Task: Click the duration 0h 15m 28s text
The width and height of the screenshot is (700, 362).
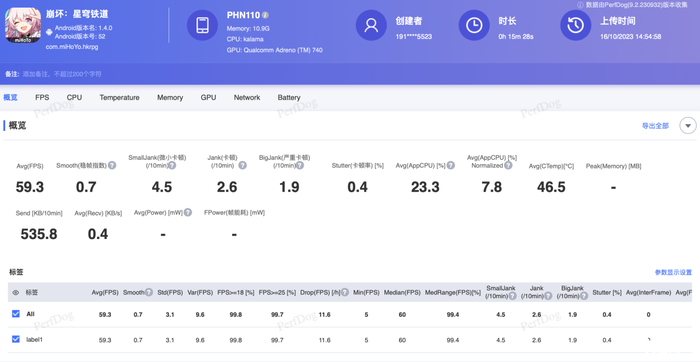Action: 516,37
